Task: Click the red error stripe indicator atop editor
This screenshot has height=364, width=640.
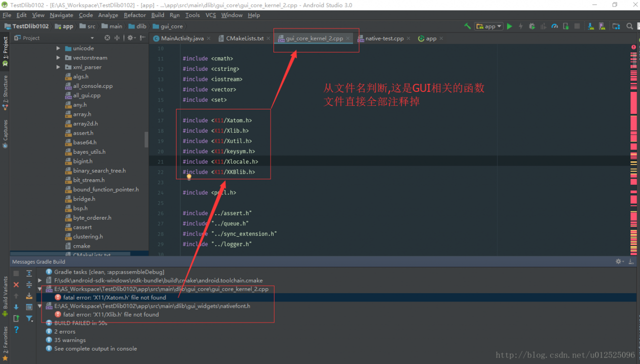Action: point(633,47)
